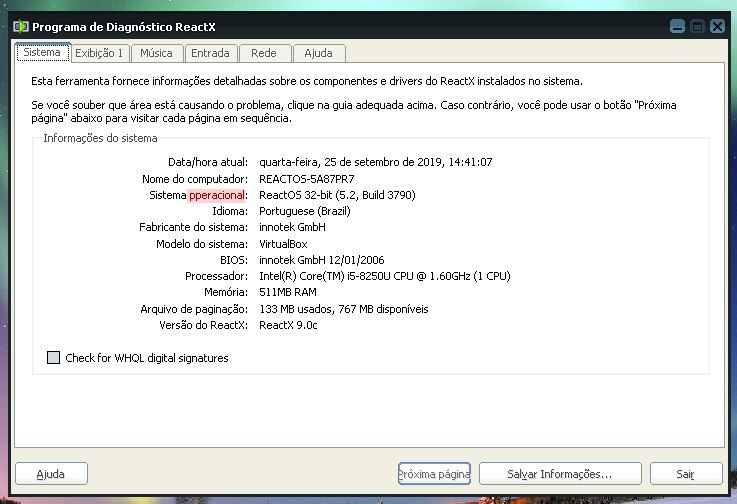Click the Sistema pperacional label
Screen dimensions: 737x504
198,195
